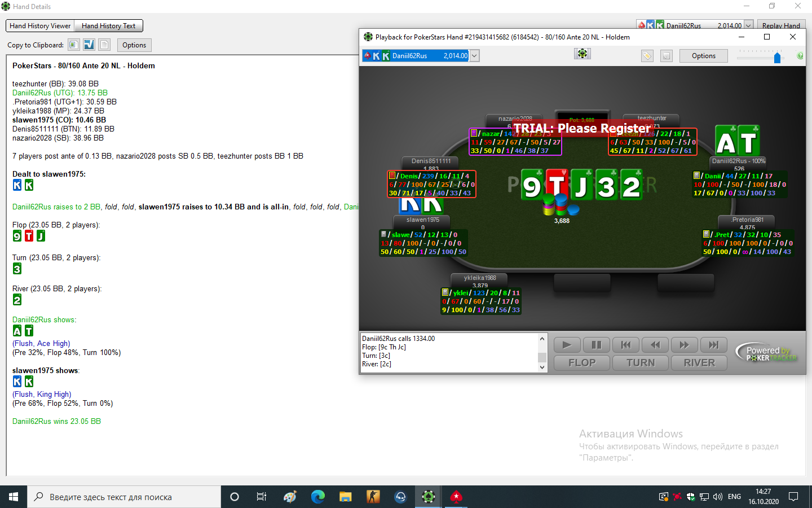The image size is (812, 508).
Task: Jump to the TURN street
Action: [641, 363]
